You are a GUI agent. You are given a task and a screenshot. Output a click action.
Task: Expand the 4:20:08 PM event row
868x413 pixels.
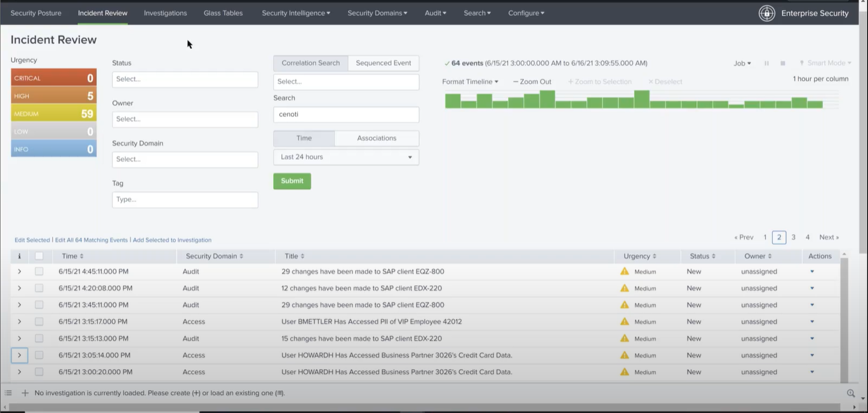tap(19, 288)
